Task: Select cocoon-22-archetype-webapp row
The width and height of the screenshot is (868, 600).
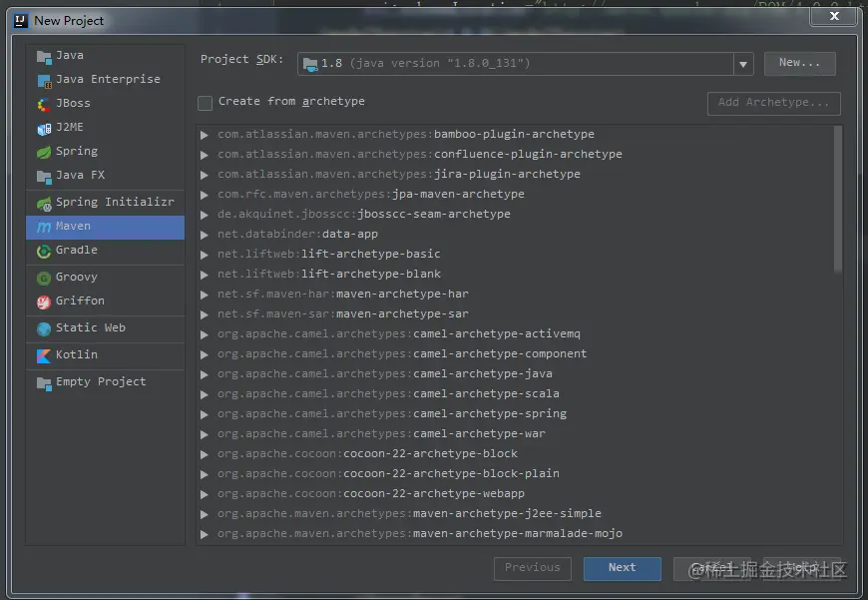Action: [515, 493]
